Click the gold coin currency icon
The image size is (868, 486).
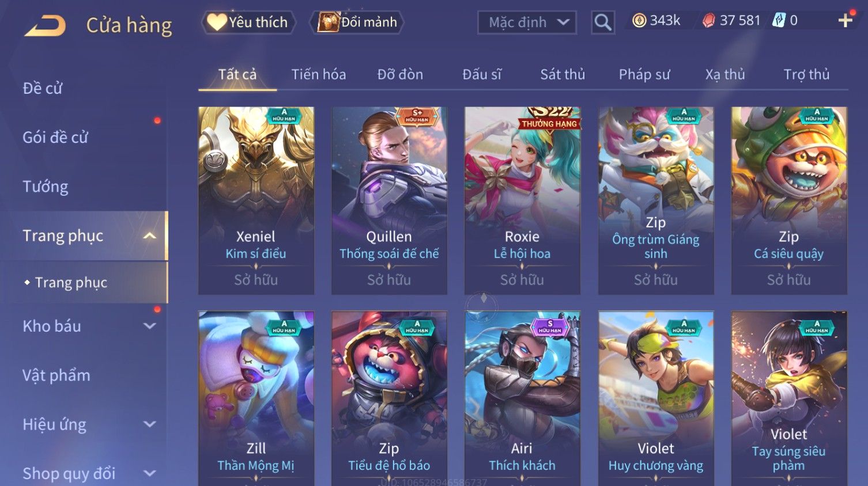[x=639, y=21]
